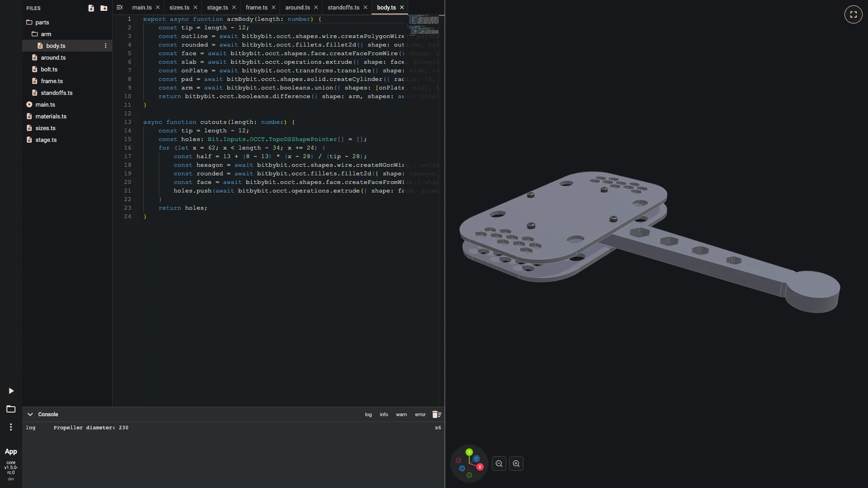The image size is (868, 488).
Task: Switch to the frame.ts tab
Action: (x=256, y=8)
